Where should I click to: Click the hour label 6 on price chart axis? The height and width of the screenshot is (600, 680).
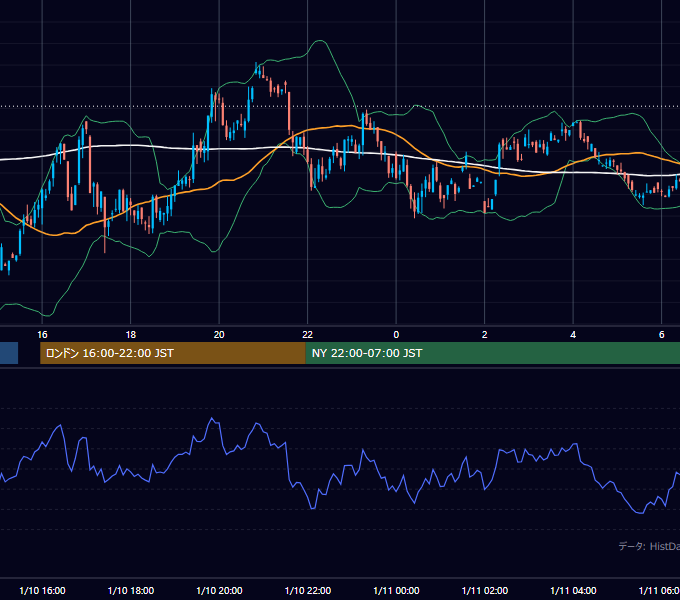tap(661, 335)
